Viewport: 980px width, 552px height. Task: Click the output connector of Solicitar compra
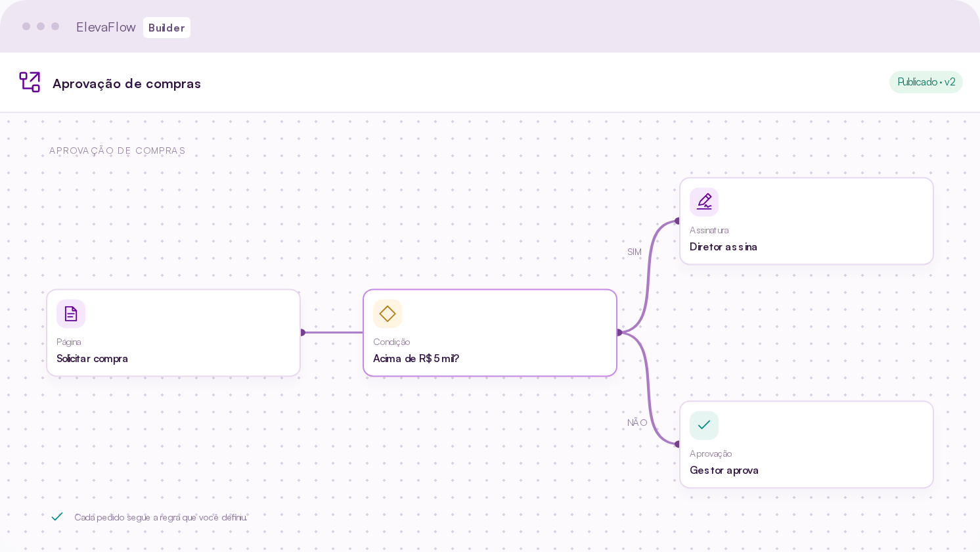click(x=302, y=333)
